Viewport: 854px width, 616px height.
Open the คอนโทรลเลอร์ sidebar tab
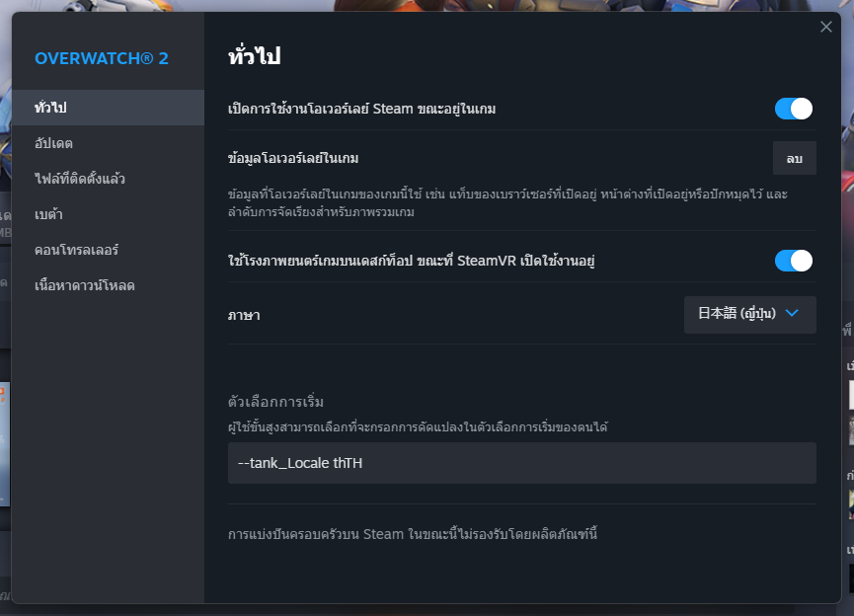pyautogui.click(x=108, y=250)
